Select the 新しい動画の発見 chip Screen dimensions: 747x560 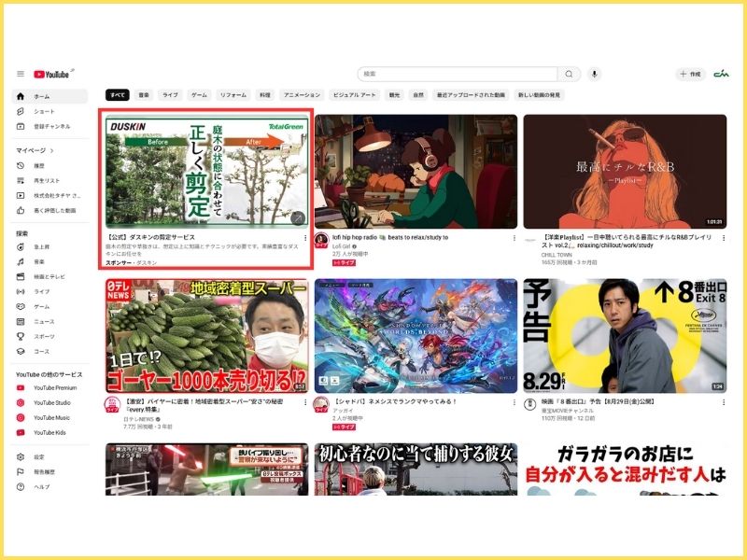click(539, 95)
